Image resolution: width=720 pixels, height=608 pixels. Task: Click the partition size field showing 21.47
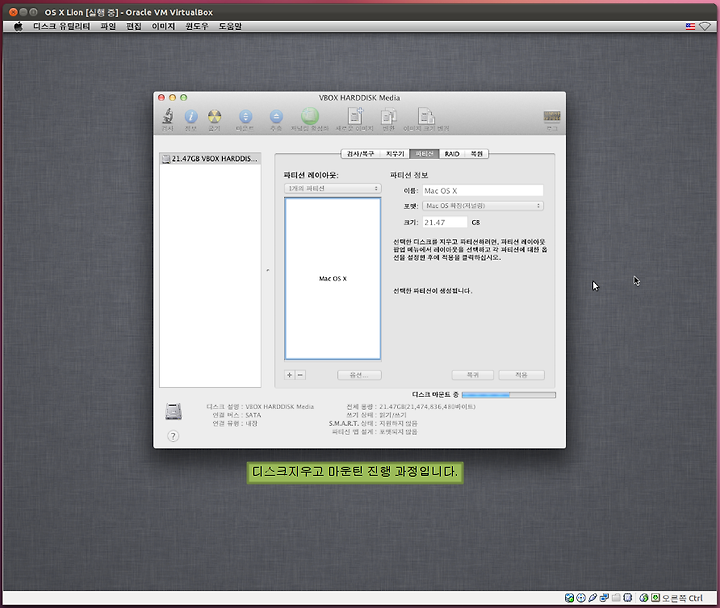pyautogui.click(x=444, y=222)
